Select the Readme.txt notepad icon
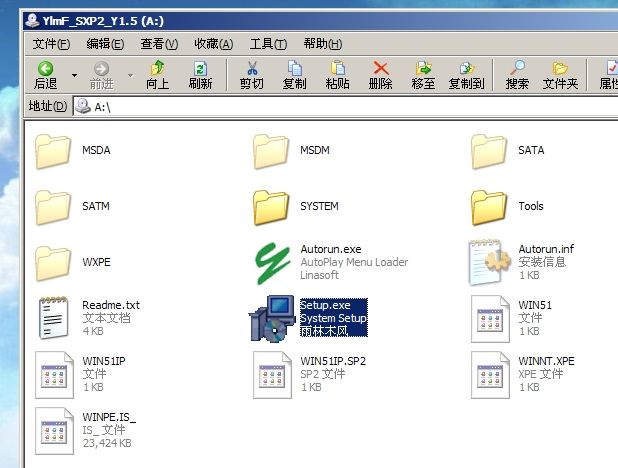Viewport: 618px width, 468px height. 54,318
